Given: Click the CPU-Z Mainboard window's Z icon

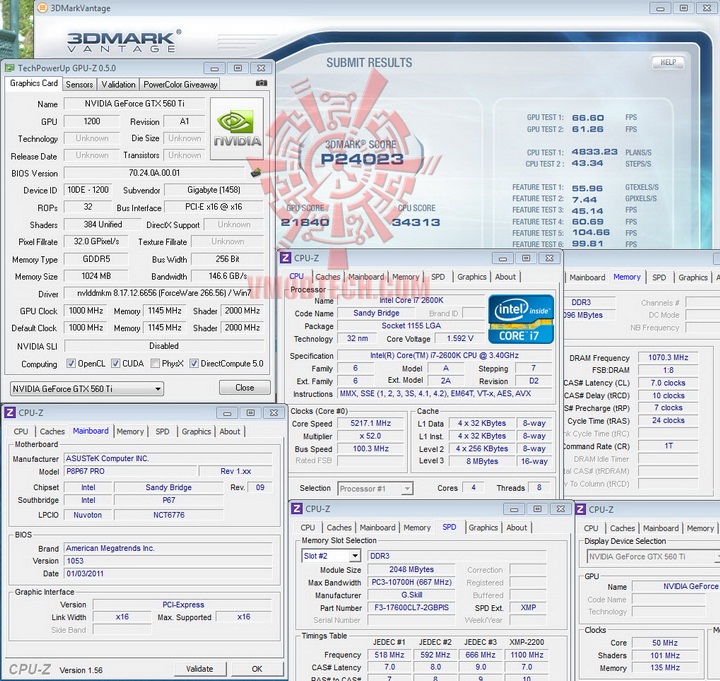Looking at the screenshot, I should pos(10,412).
